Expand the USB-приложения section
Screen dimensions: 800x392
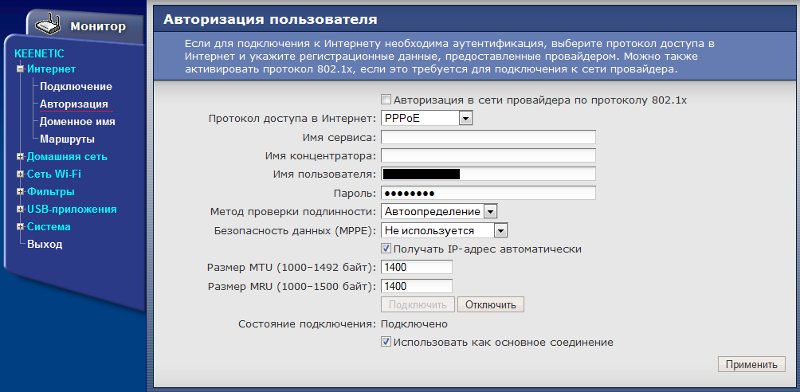[x=20, y=209]
